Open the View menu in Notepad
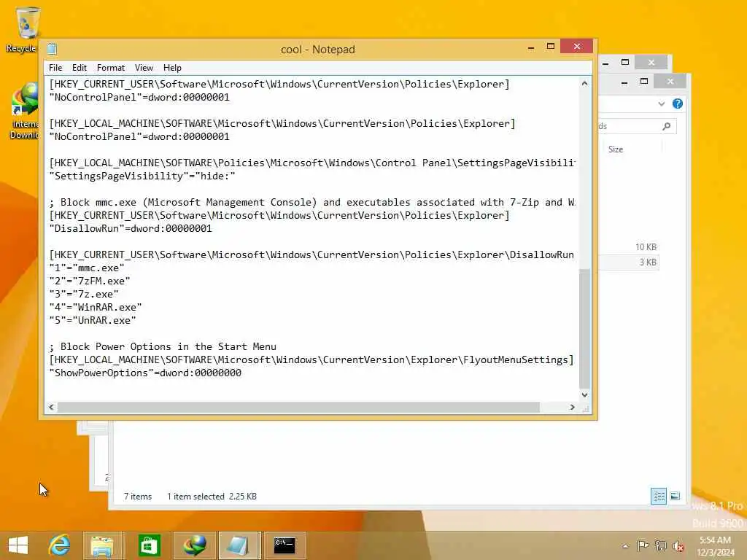Image resolution: width=747 pixels, height=560 pixels. [x=144, y=68]
